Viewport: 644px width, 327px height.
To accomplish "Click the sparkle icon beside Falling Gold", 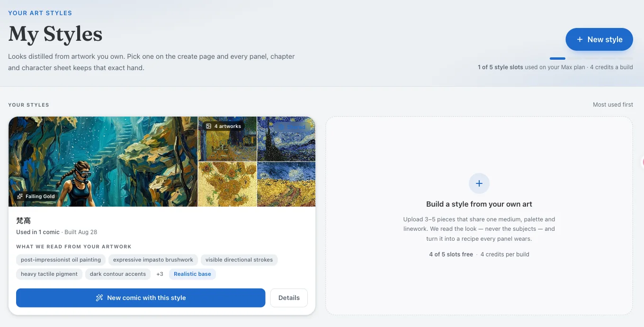I will click(x=20, y=196).
